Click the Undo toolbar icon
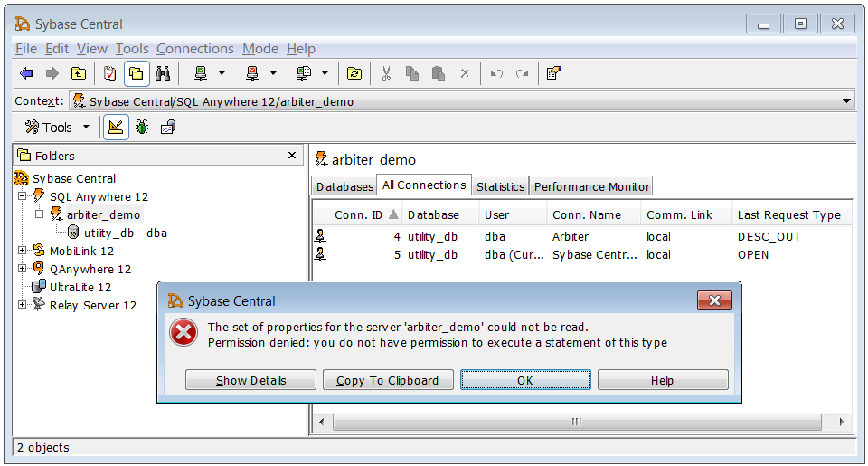Image resolution: width=868 pixels, height=466 pixels. 496,73
